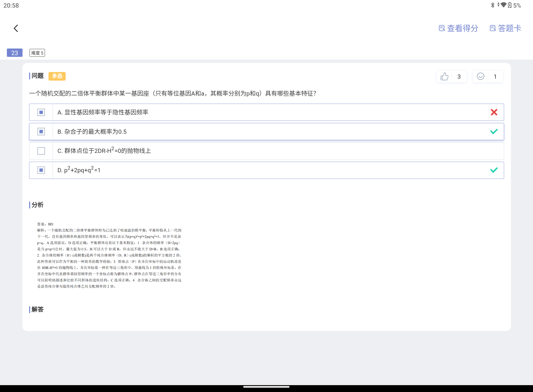Click the green check mark on option D
This screenshot has width=533, height=392.
point(494,170)
